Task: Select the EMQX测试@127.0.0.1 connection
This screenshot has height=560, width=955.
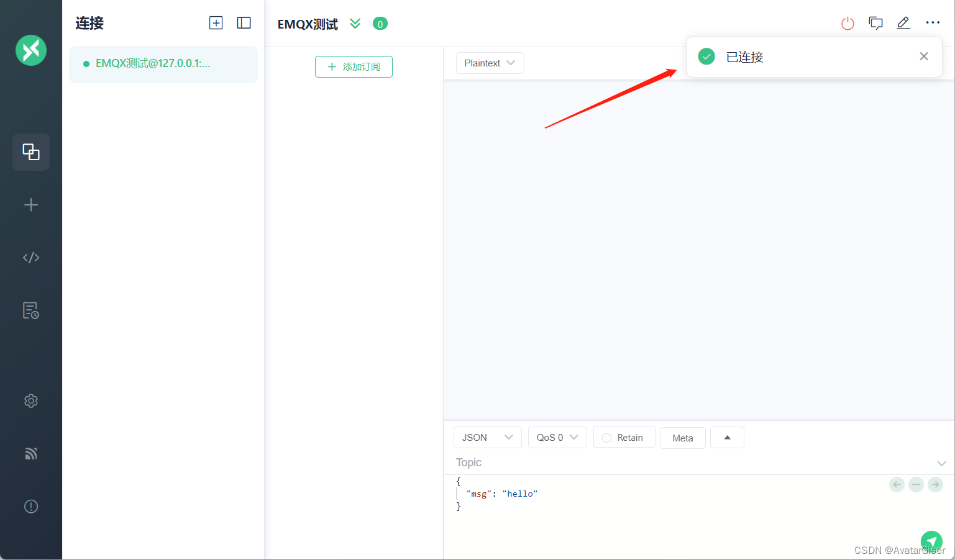Action: 163,64
